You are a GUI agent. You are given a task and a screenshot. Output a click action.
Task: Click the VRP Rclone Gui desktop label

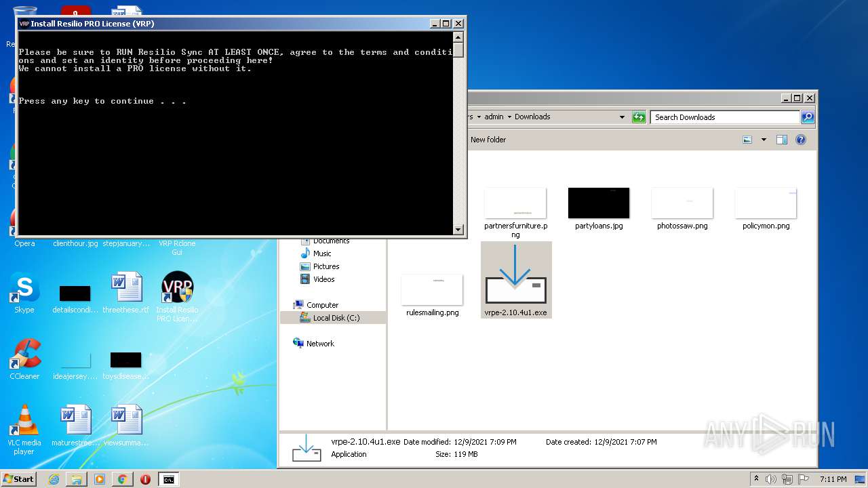point(177,247)
